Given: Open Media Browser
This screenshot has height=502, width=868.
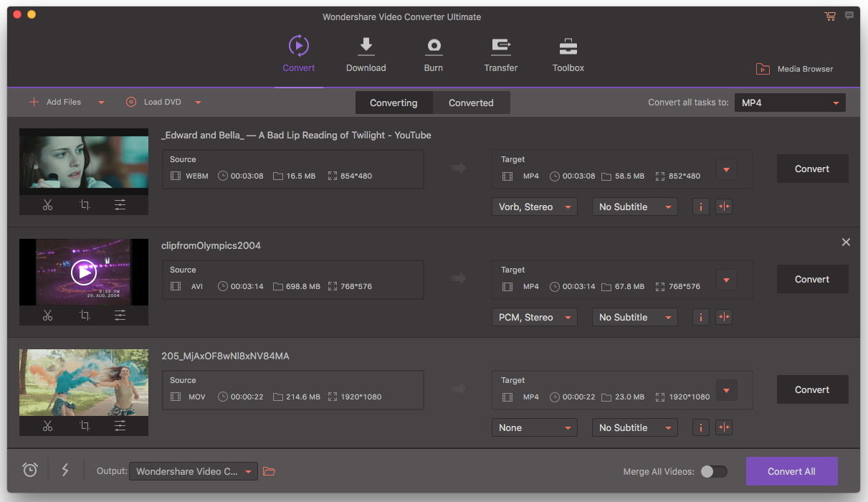Looking at the screenshot, I should click(x=795, y=69).
